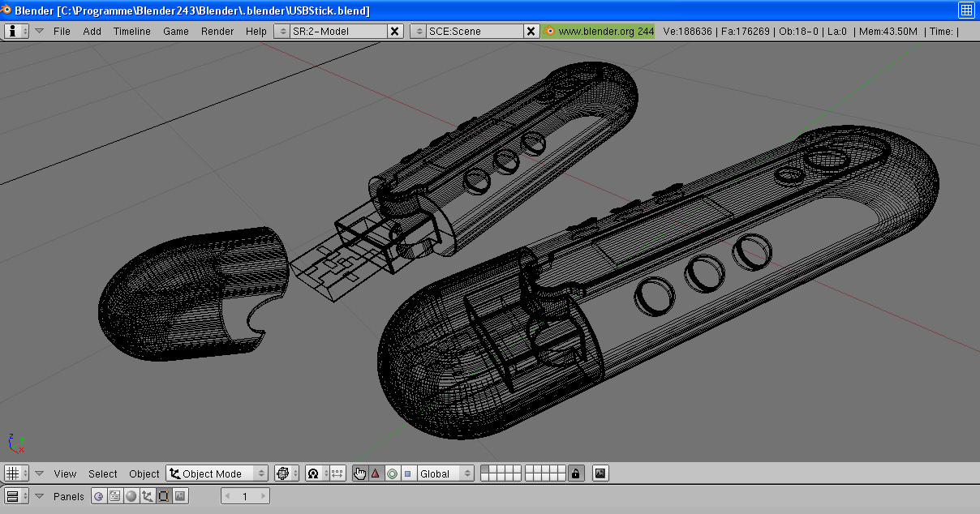The height and width of the screenshot is (514, 980).
Task: Collapse the 3D View header menus triangle
Action: pyautogui.click(x=39, y=473)
